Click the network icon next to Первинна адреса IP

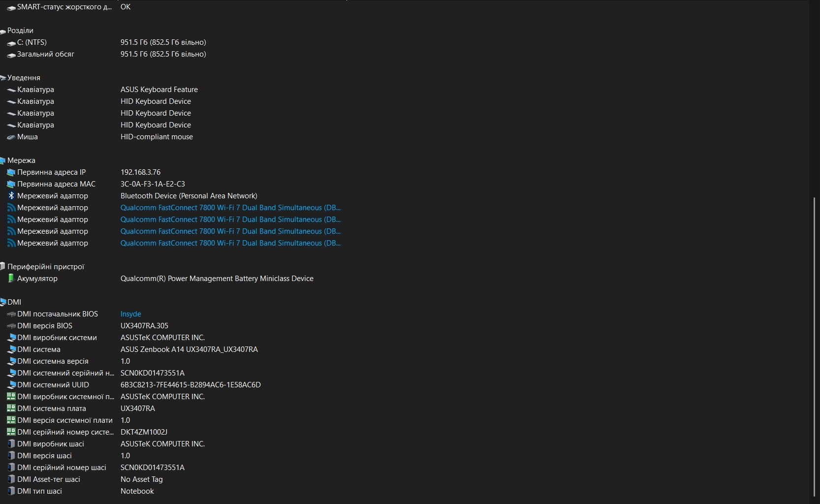point(11,172)
